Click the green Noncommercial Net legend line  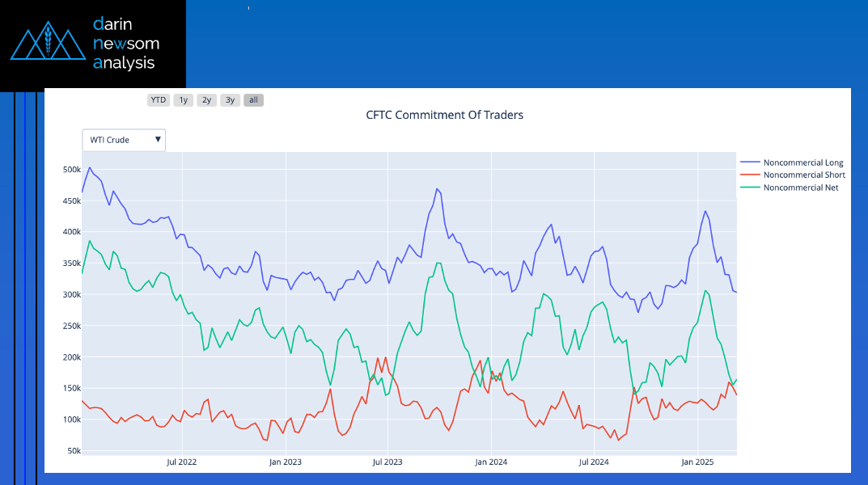click(750, 188)
